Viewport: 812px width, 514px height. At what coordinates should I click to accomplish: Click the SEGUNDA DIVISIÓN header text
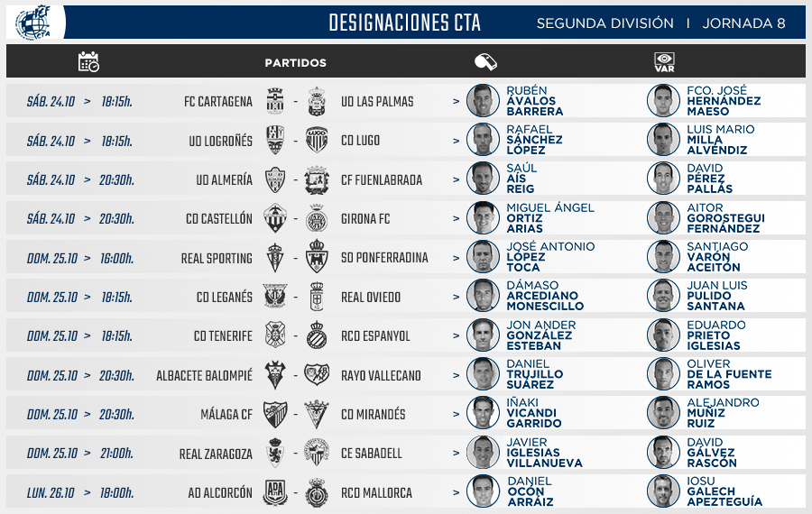point(604,23)
